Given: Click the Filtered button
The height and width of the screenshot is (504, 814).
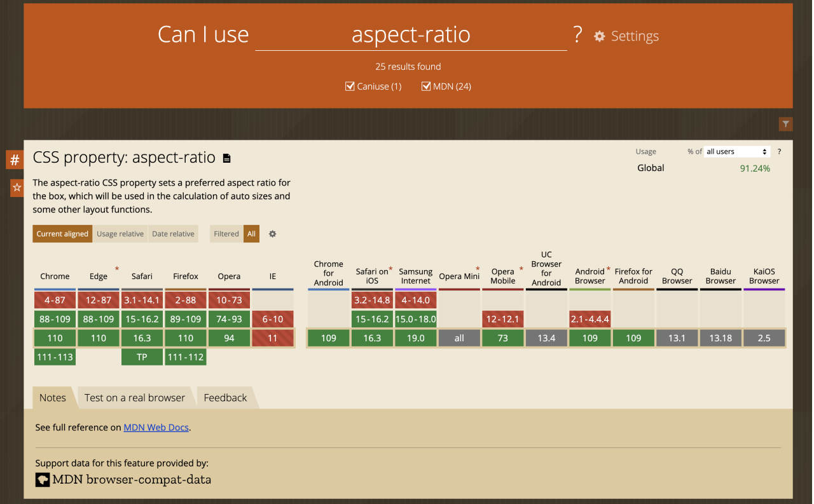Looking at the screenshot, I should 226,234.
